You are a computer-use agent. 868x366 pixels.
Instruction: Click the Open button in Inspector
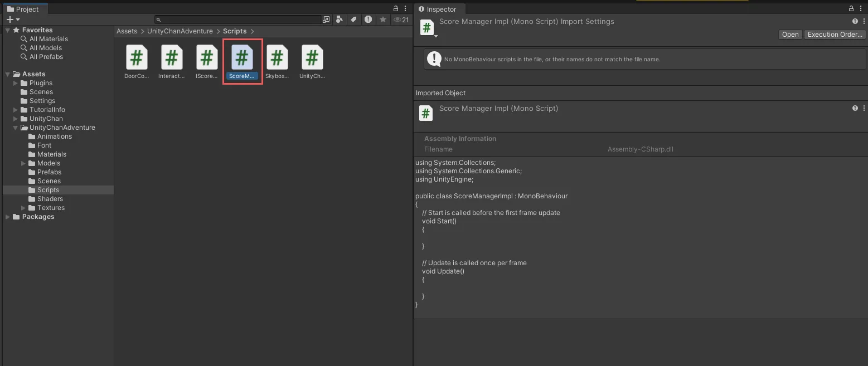790,35
